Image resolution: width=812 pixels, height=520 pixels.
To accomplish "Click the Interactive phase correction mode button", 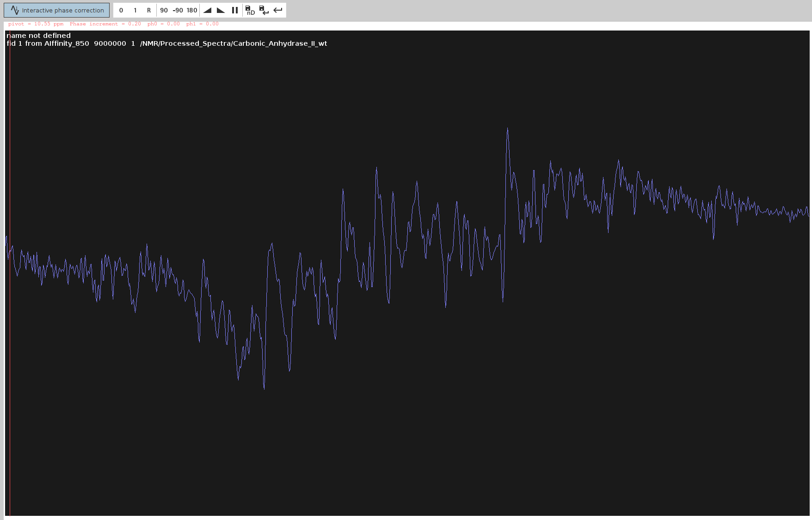I will 57,10.
